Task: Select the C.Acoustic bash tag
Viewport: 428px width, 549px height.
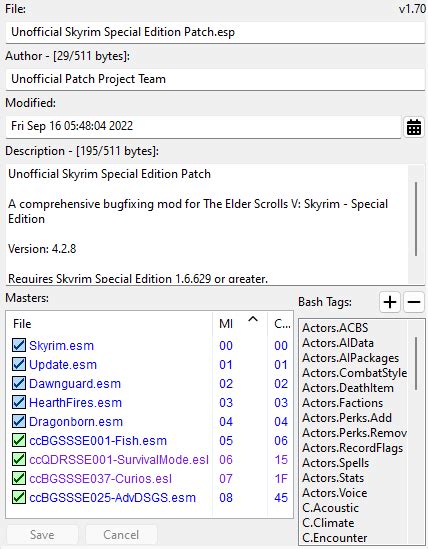Action: click(x=330, y=508)
